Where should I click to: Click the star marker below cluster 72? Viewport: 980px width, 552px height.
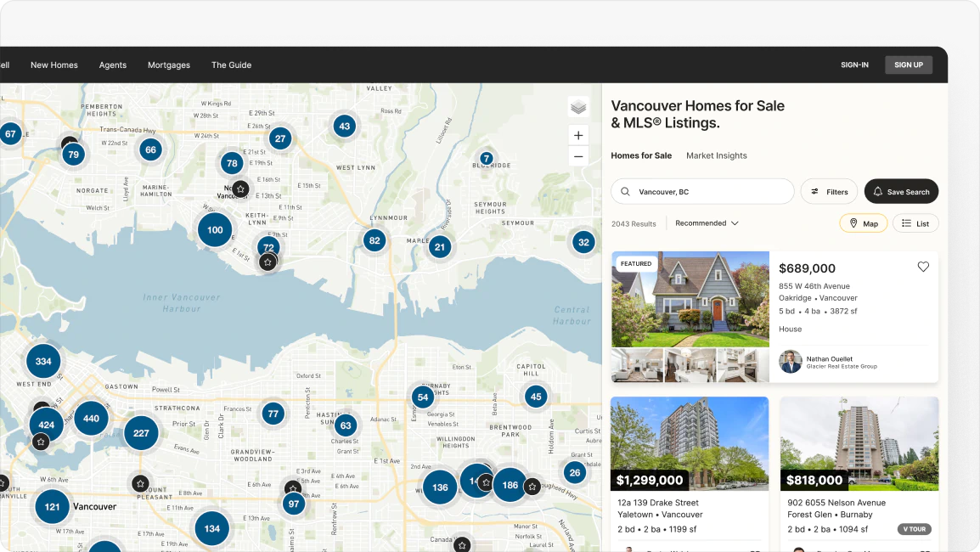coord(268,262)
